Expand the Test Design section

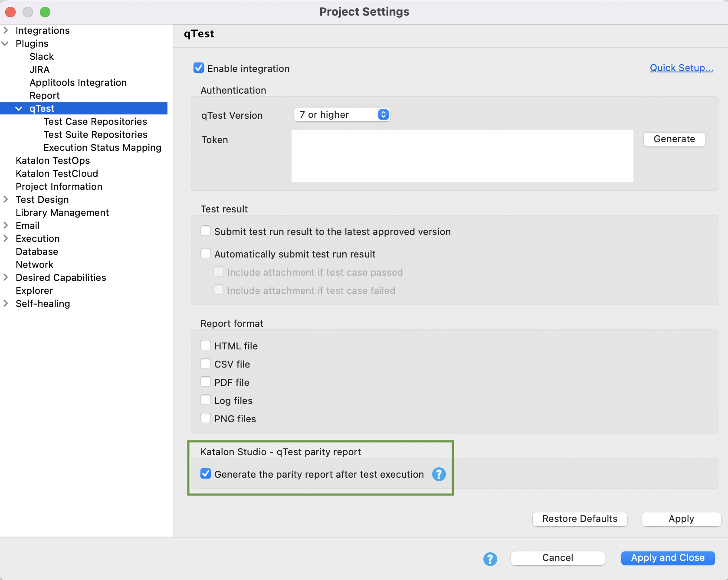[5, 199]
